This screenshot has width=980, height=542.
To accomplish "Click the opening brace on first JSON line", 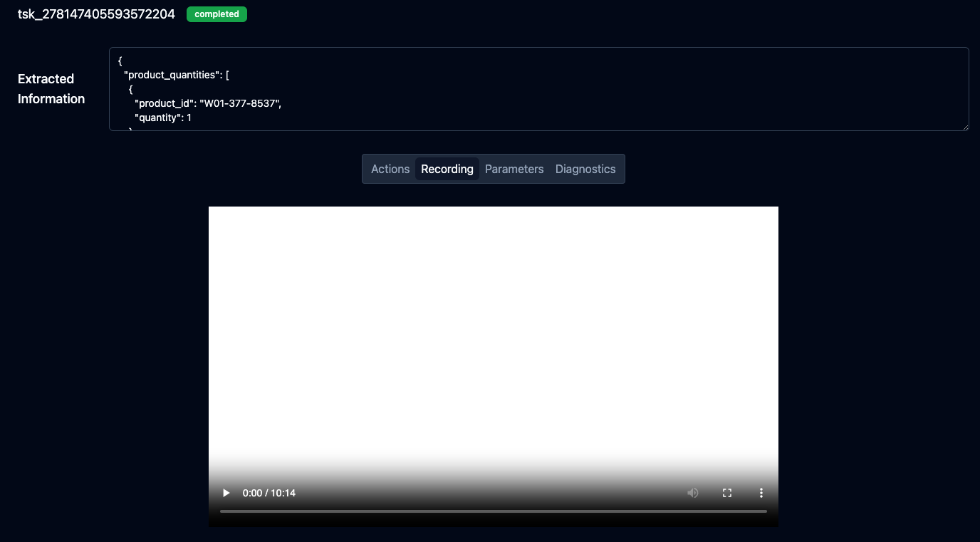I will tap(120, 61).
